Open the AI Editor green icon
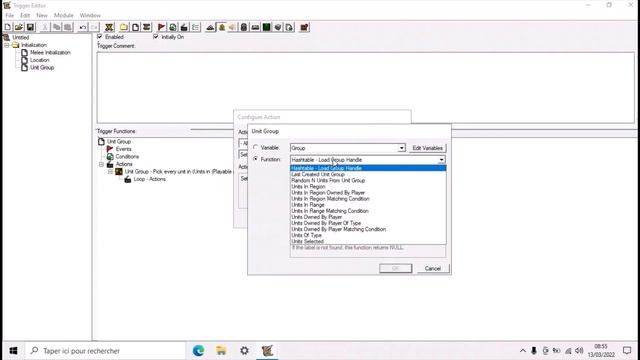This screenshot has width=640, height=360. coord(267,27)
